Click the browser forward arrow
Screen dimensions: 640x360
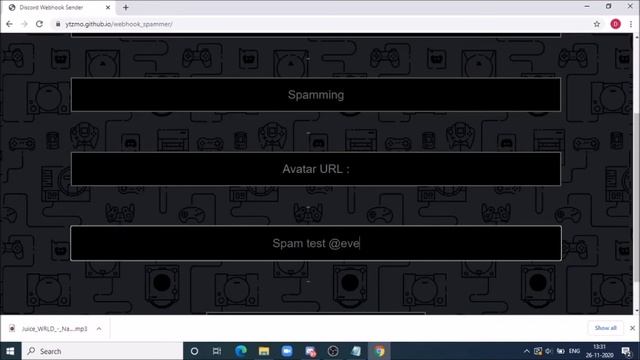tap(24, 24)
